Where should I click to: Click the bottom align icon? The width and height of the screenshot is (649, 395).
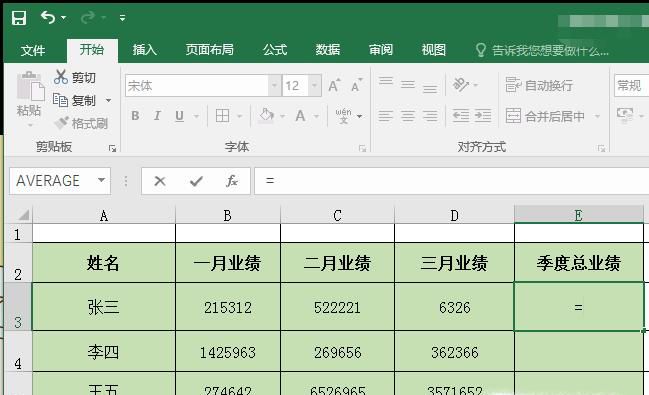[x=430, y=88]
